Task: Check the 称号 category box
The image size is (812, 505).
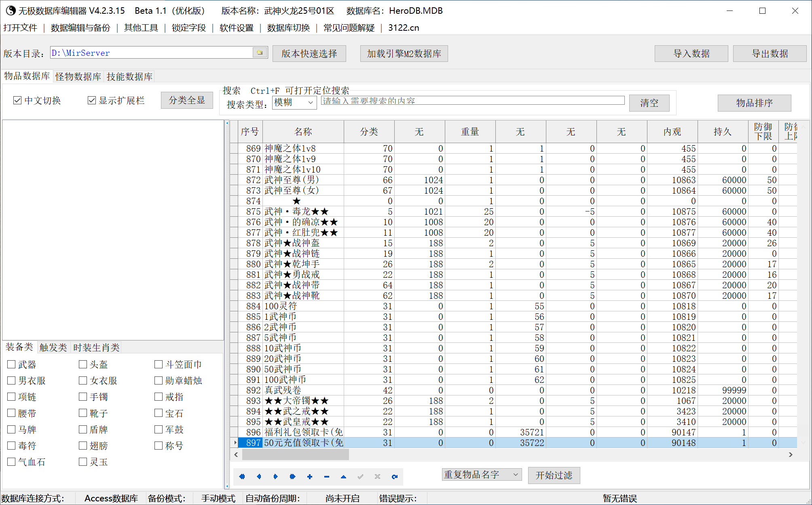Action: (159, 446)
